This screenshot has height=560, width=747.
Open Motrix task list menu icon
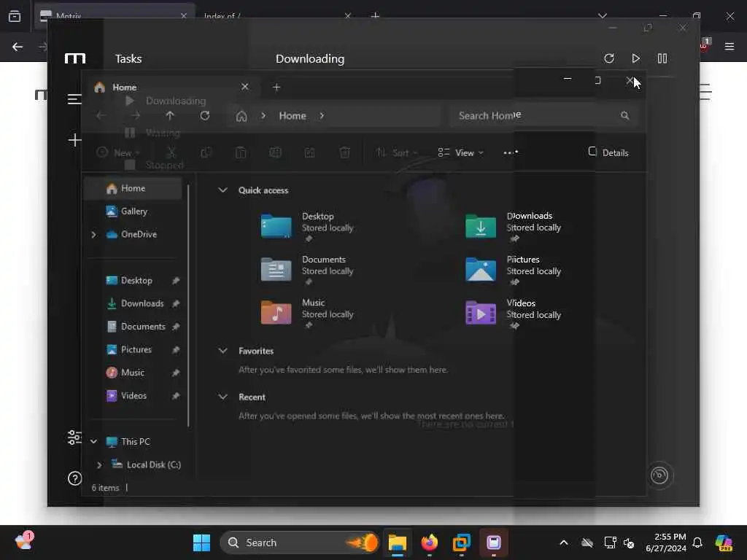[x=74, y=99]
